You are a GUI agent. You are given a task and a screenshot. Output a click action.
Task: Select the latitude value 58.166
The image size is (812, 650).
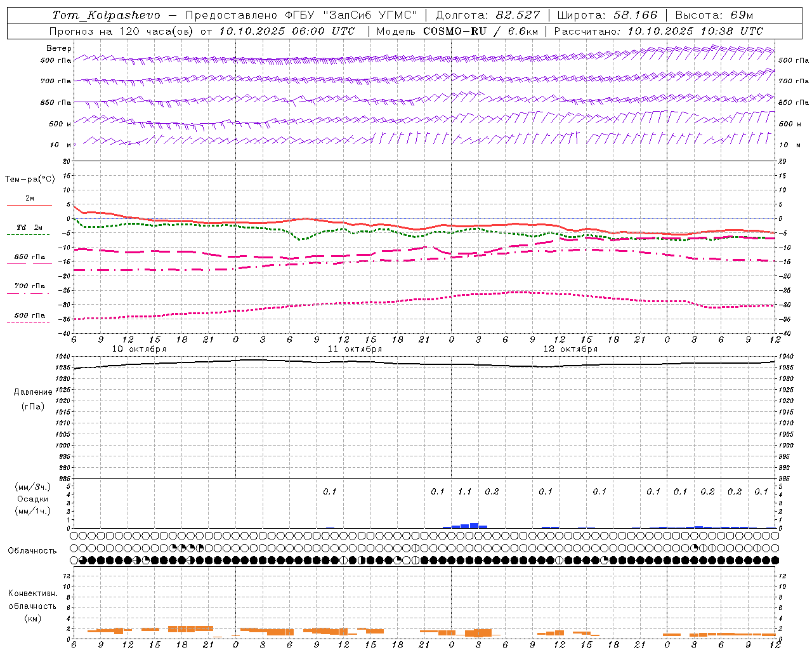(x=636, y=15)
